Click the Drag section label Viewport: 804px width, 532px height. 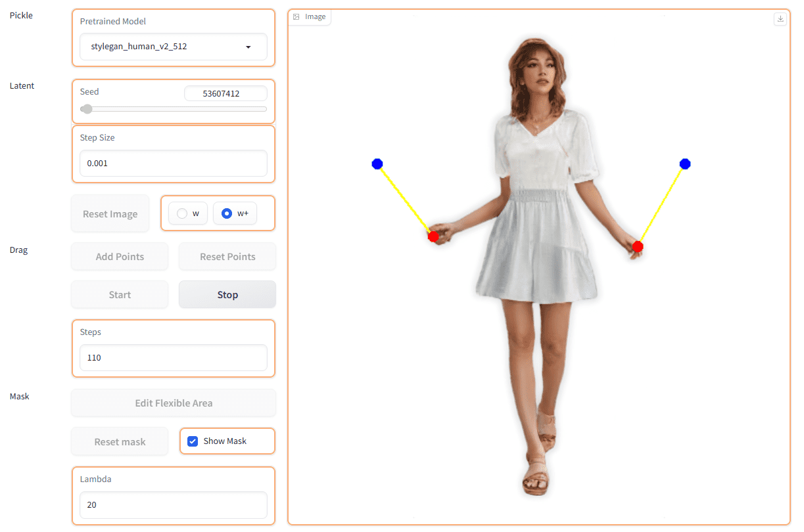[x=18, y=250]
